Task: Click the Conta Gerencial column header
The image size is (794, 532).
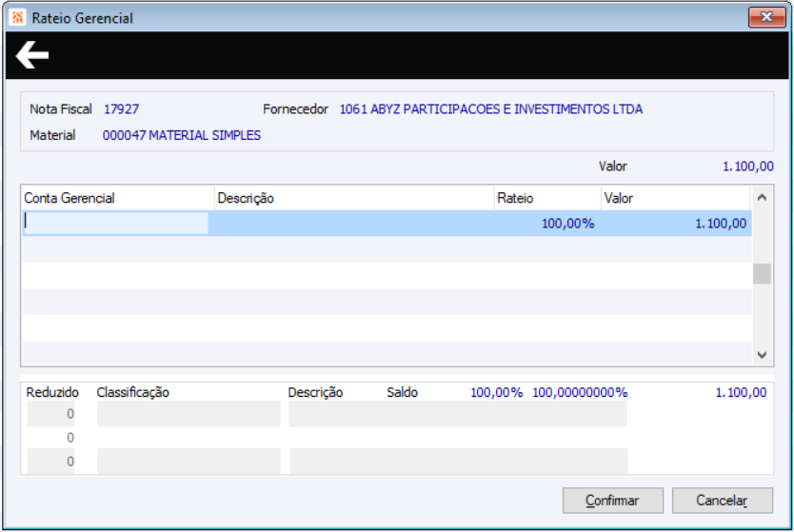Action: click(118, 198)
